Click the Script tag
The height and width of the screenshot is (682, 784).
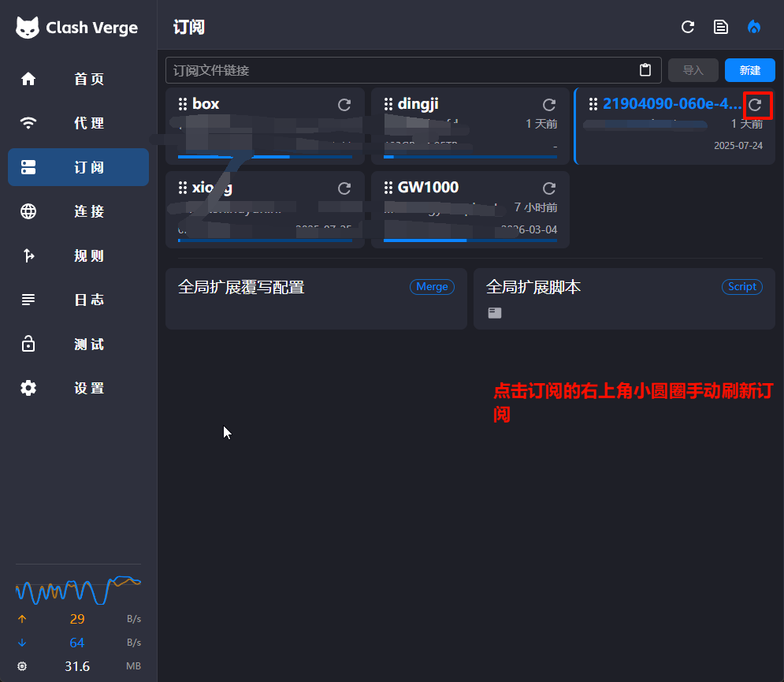click(742, 287)
